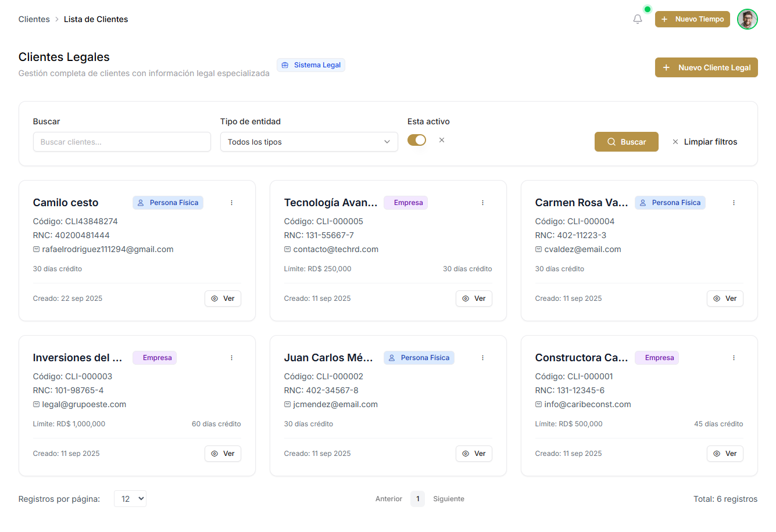Open three-dot menu for Tecnología Avanzada card
776x532 pixels.
[x=482, y=203]
